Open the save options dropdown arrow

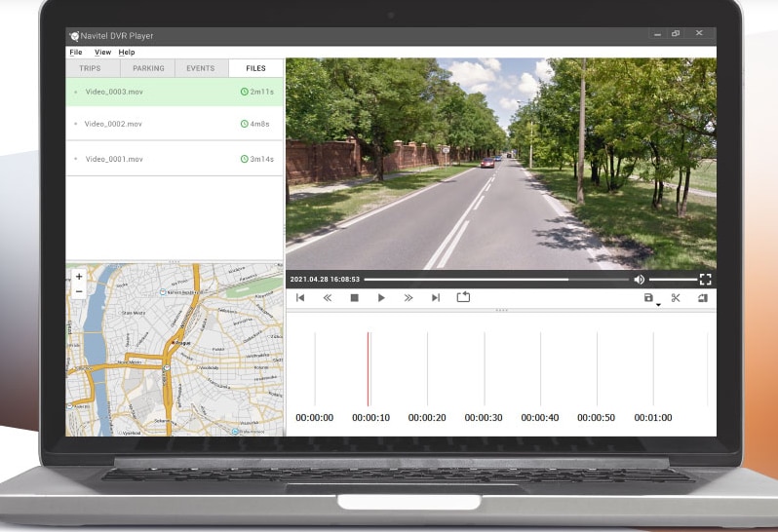(x=658, y=304)
